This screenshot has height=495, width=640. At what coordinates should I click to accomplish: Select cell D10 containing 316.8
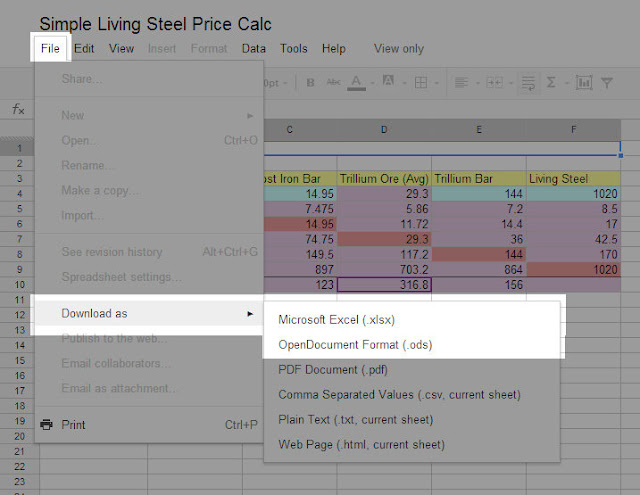tap(384, 284)
